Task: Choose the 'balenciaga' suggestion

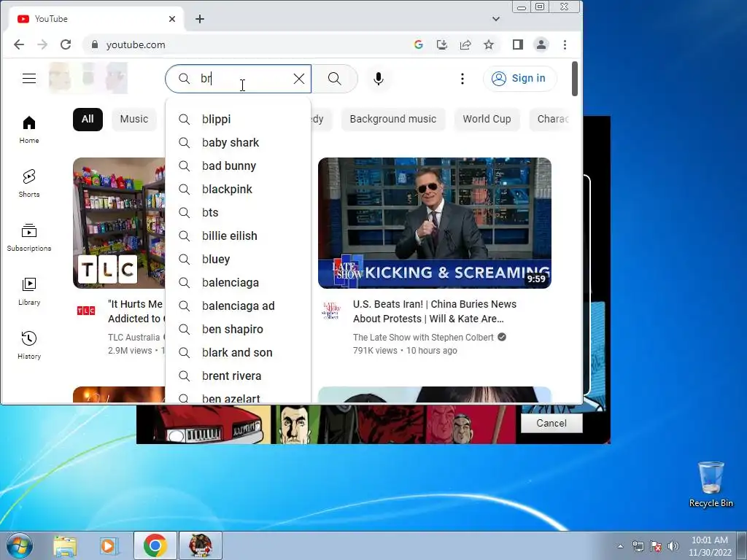Action: click(x=239, y=282)
